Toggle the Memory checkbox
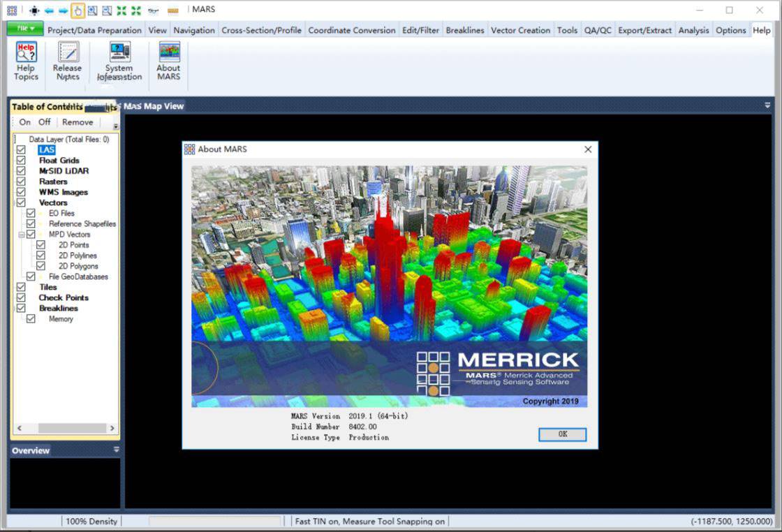This screenshot has height=532, width=782. pyautogui.click(x=31, y=318)
